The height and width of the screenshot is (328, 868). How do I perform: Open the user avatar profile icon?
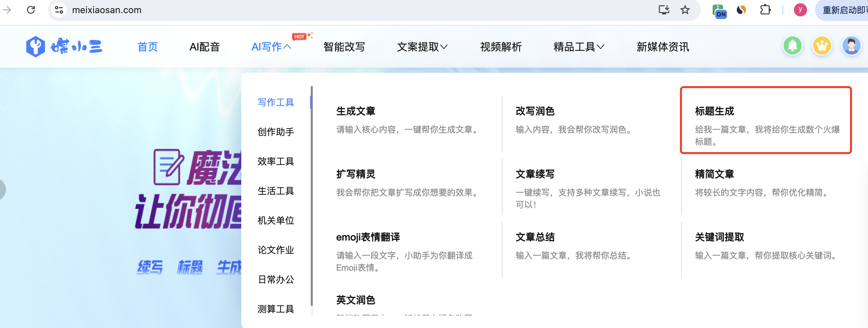coord(851,46)
